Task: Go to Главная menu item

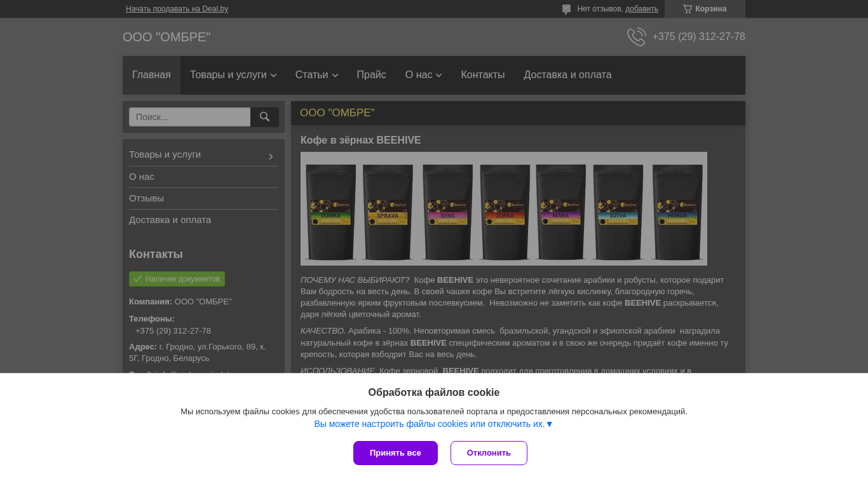Action: point(151,75)
